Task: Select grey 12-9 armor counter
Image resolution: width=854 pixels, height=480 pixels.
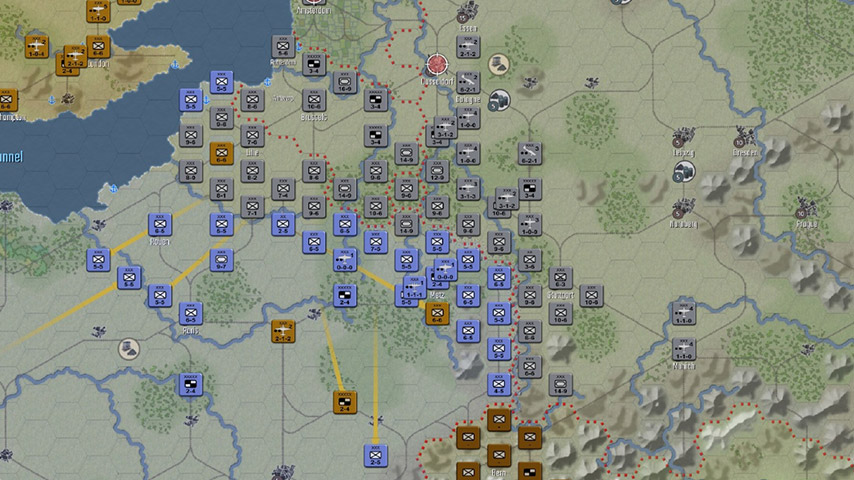Action: [x=437, y=171]
